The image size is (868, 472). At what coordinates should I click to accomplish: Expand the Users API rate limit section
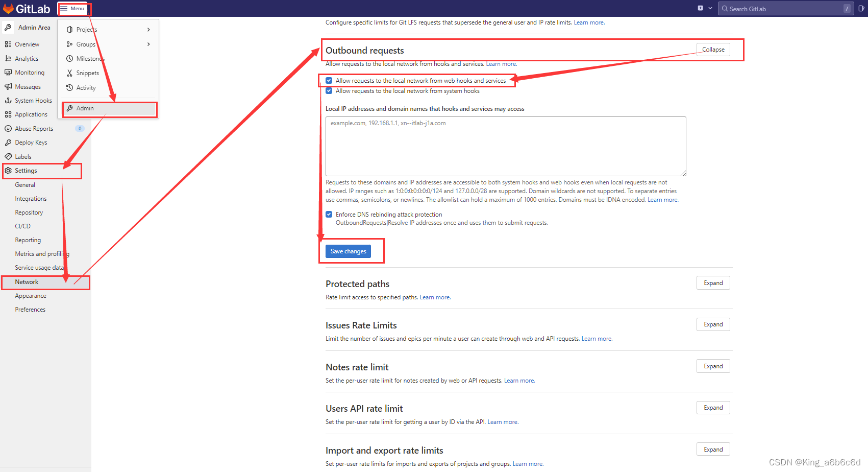713,408
